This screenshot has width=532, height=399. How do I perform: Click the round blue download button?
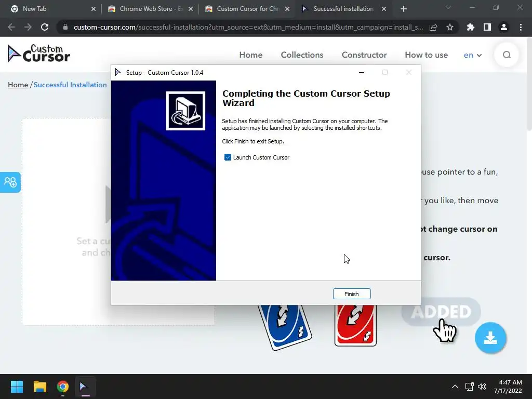(490, 338)
